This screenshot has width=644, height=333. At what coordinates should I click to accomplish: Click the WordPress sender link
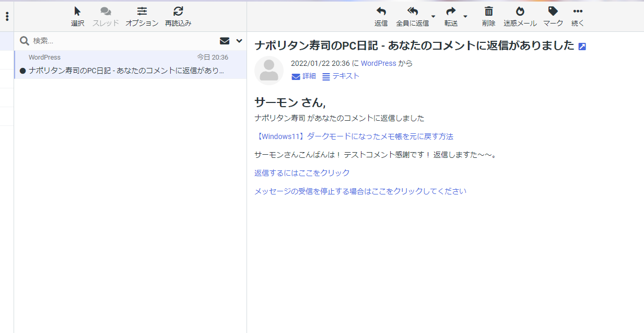coord(379,63)
